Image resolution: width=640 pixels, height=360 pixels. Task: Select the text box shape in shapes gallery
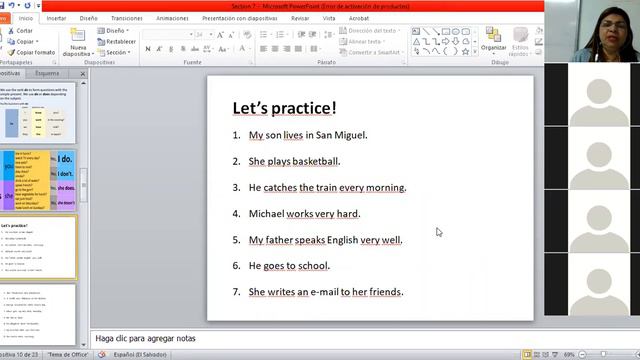pos(416,31)
